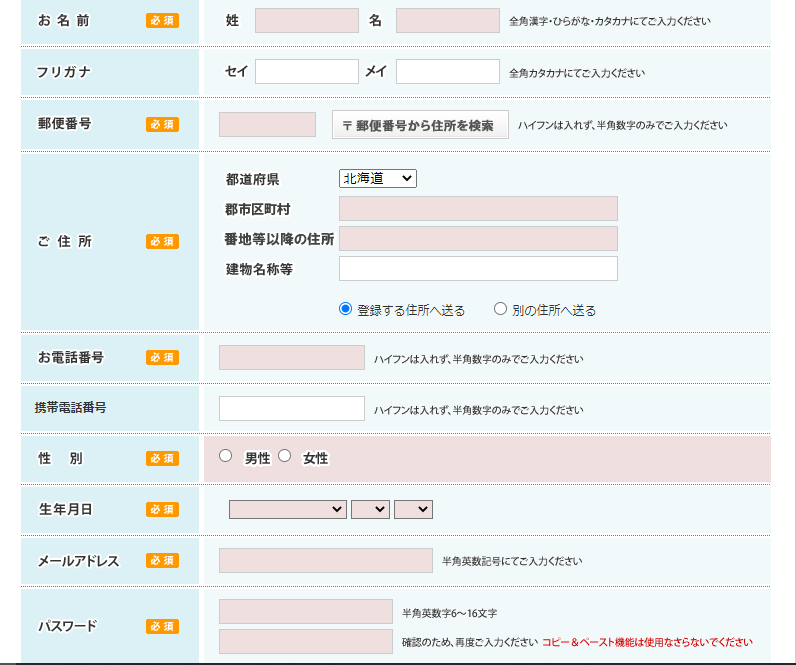Select 女性 as gender
Screen dimensions: 796x665
click(x=285, y=456)
